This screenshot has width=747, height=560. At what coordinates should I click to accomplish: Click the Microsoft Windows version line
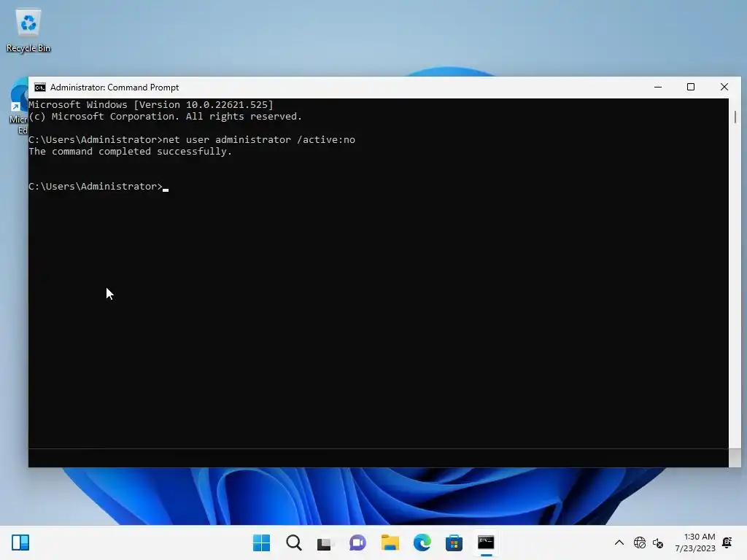[151, 105]
